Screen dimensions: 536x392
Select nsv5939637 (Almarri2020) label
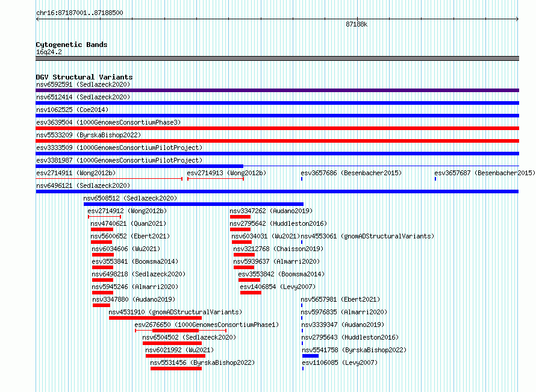pyautogui.click(x=276, y=261)
